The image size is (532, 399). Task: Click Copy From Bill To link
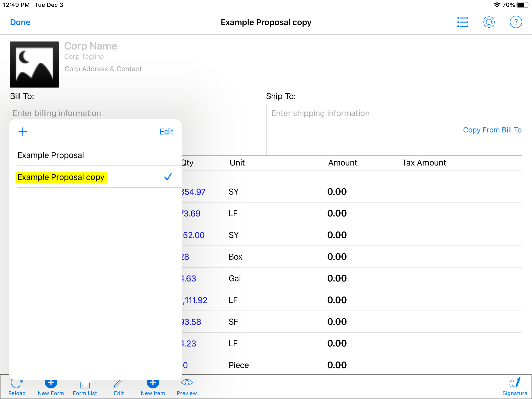coord(492,130)
